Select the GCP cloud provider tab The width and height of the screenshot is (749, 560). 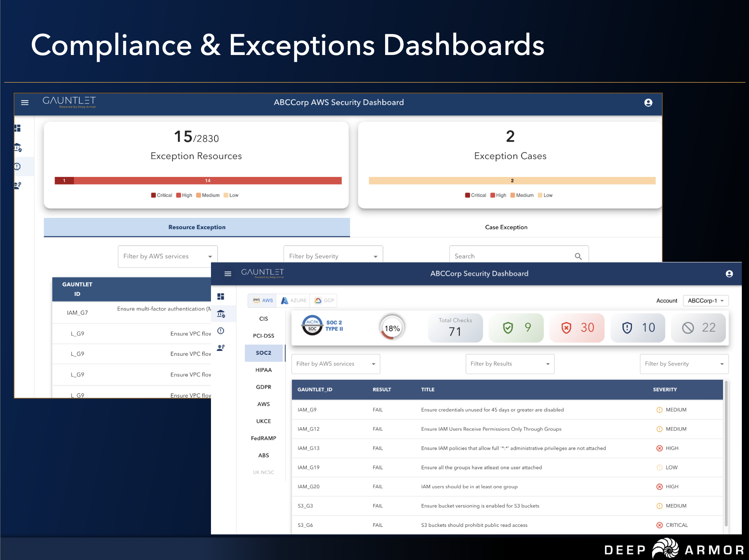pos(324,300)
